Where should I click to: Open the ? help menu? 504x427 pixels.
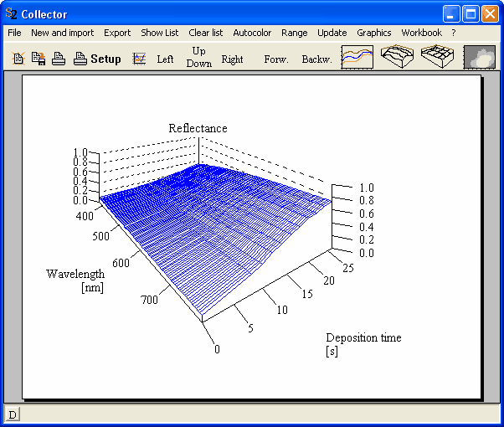coord(454,33)
